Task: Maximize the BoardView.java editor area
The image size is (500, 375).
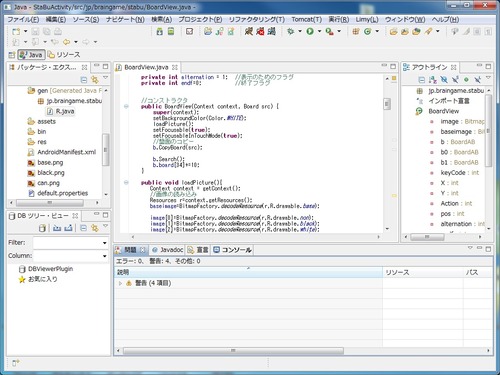Action: tap(393, 66)
